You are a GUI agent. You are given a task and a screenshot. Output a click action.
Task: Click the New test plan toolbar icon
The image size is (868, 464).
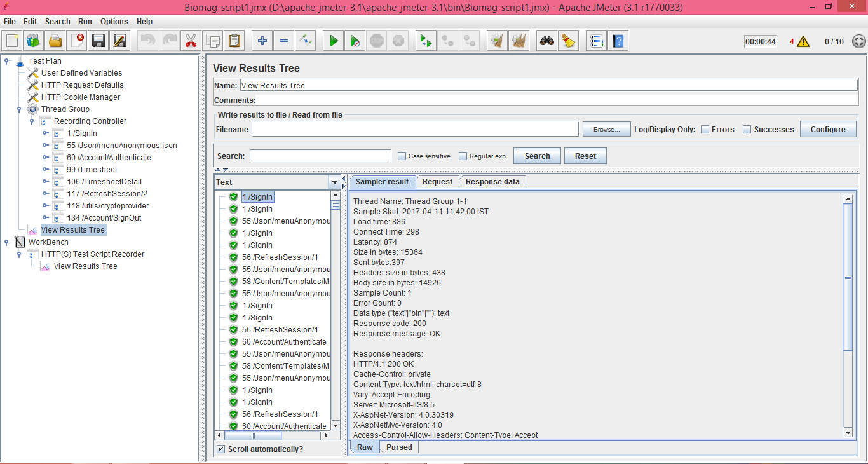point(12,41)
